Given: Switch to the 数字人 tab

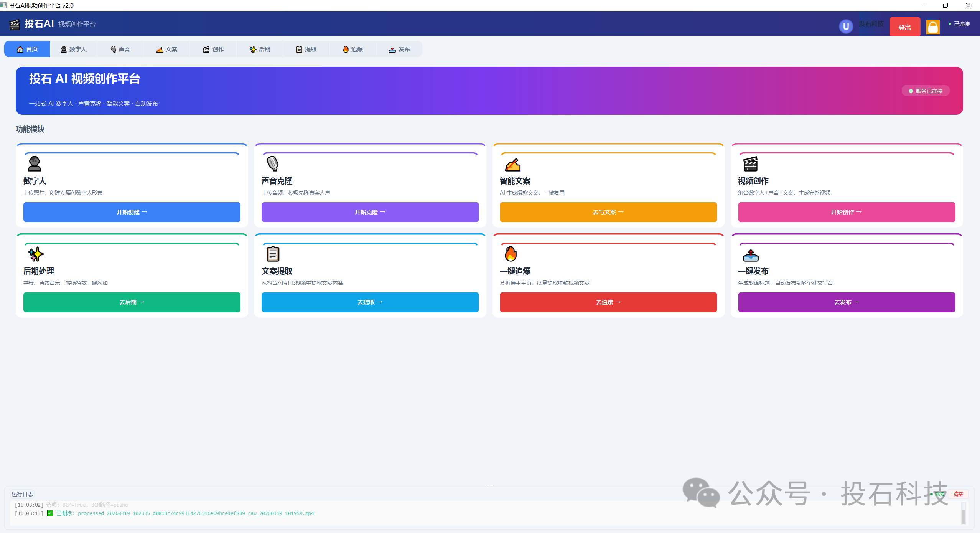Looking at the screenshot, I should [x=74, y=50].
